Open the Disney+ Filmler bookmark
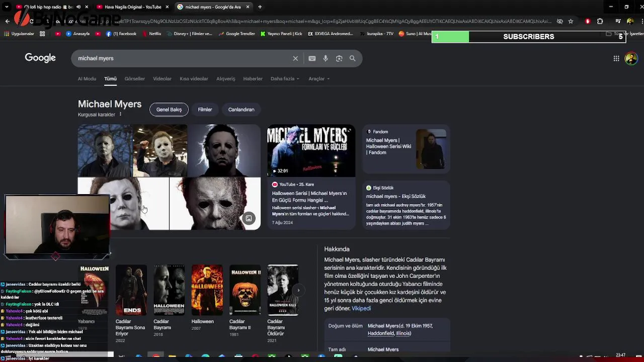 190,34
